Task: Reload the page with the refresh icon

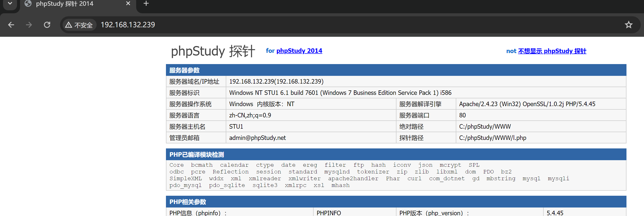Action: tap(47, 25)
